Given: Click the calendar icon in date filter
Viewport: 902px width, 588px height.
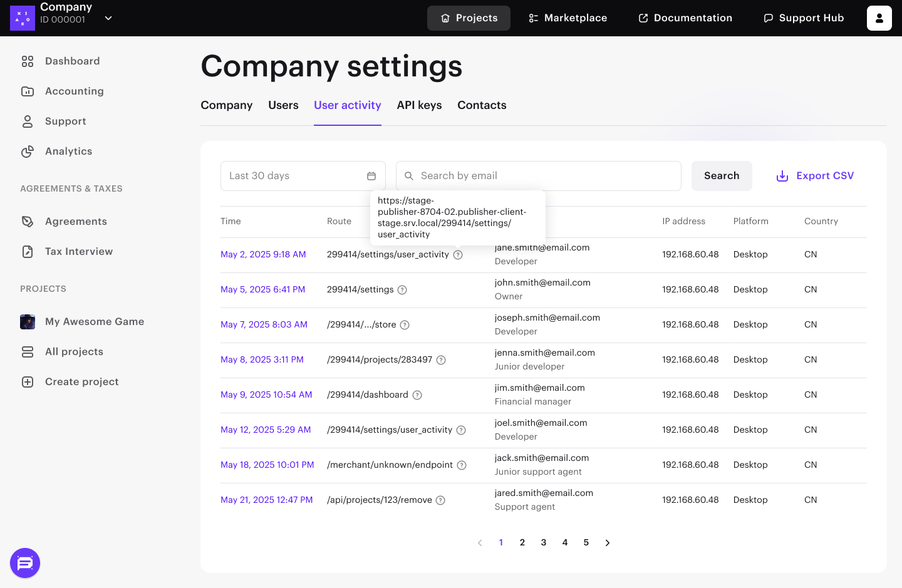Looking at the screenshot, I should pos(371,176).
